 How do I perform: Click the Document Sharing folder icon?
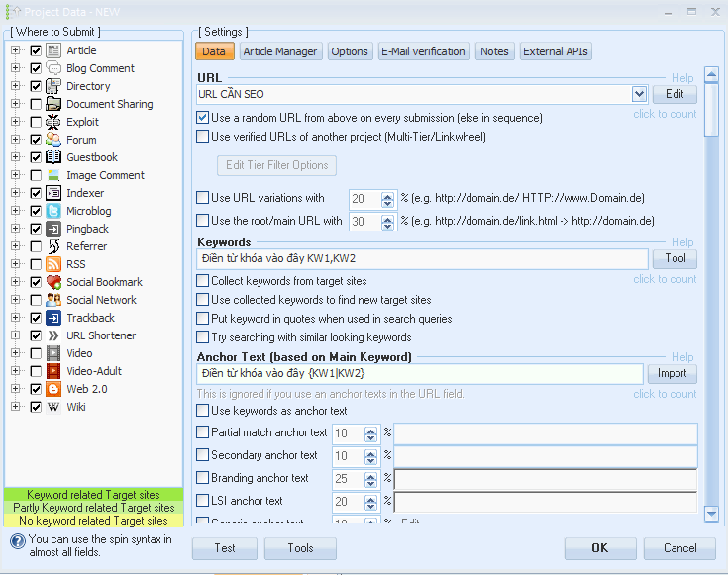(x=53, y=104)
